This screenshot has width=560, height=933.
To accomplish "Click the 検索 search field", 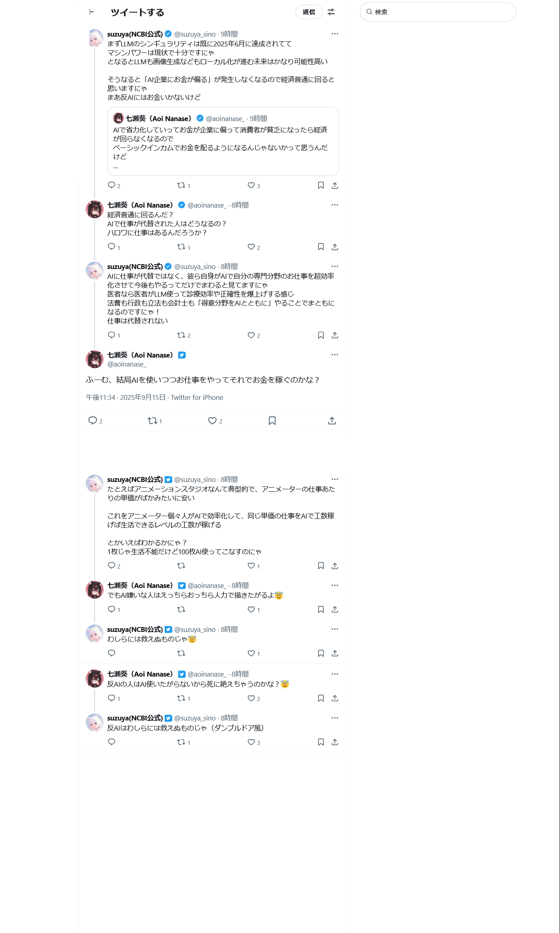I will point(438,12).
